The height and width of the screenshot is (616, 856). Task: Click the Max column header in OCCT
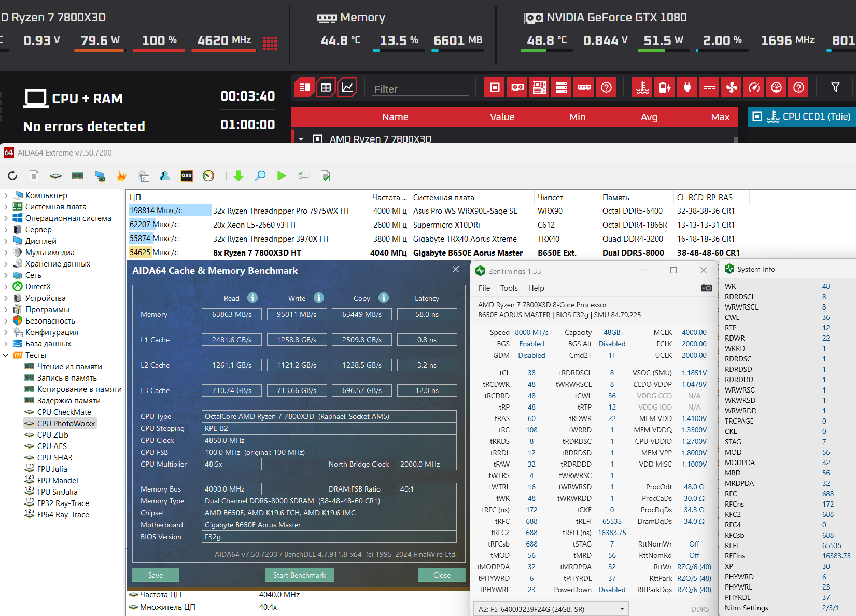click(720, 117)
